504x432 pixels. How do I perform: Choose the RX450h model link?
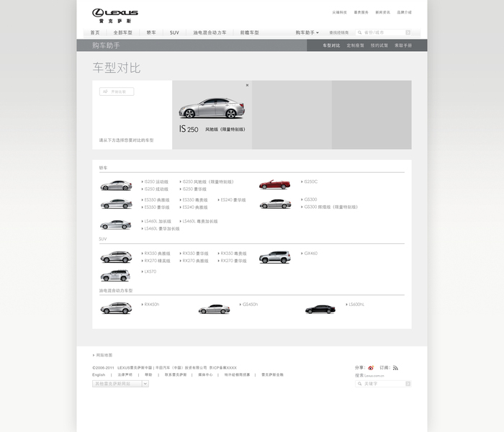(151, 304)
